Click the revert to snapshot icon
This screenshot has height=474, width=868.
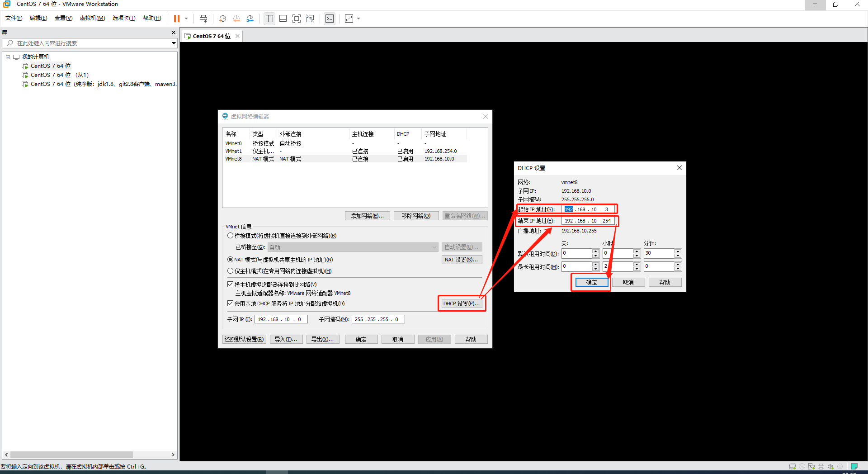(x=236, y=19)
